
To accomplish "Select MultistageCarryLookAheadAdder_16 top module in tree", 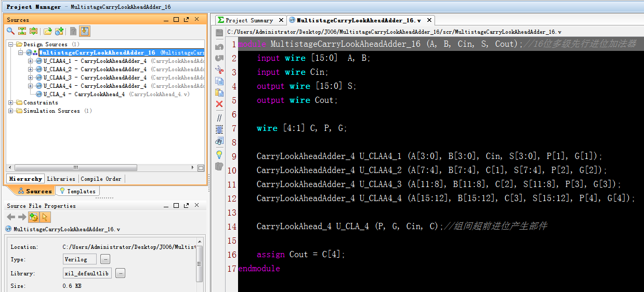I will tap(121, 52).
